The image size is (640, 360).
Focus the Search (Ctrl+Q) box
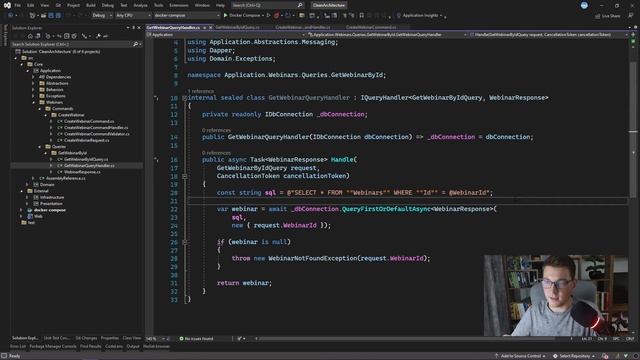(267, 5)
